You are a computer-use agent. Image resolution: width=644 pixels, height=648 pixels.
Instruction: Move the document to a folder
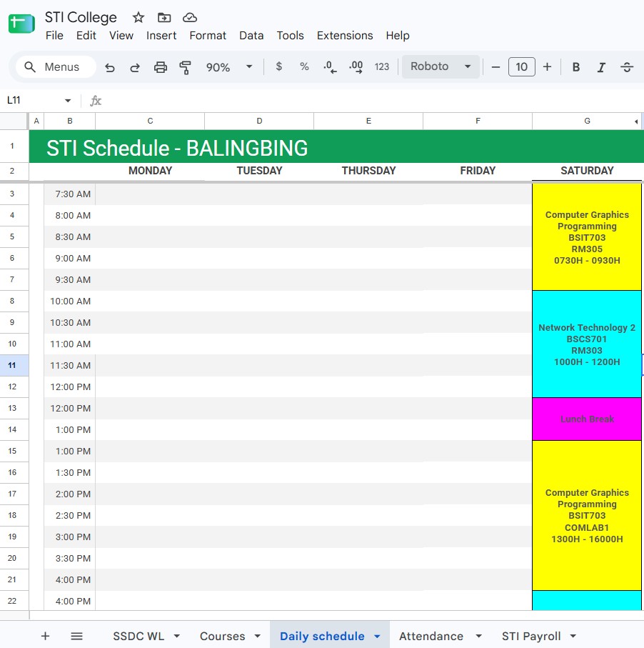[x=164, y=17]
